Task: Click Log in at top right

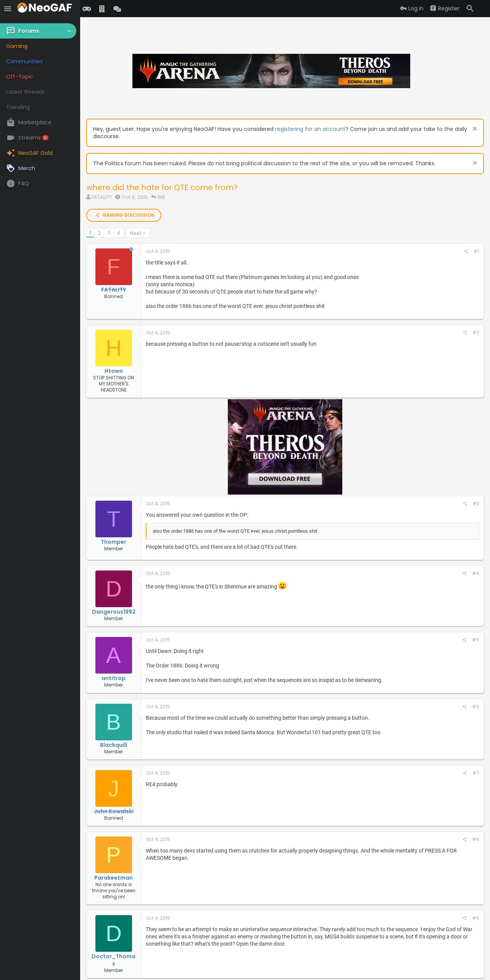Action: click(x=412, y=8)
